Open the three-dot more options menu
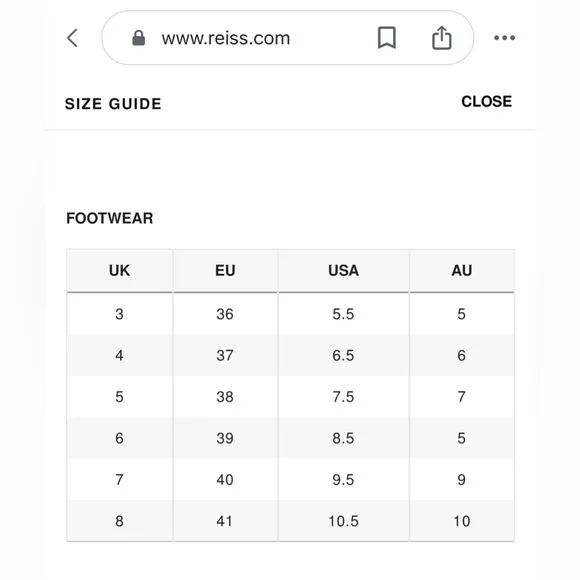The image size is (580, 580). 505,37
